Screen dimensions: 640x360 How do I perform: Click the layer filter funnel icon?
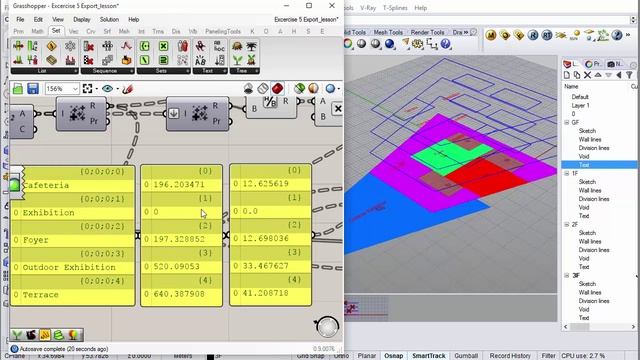coord(629,75)
